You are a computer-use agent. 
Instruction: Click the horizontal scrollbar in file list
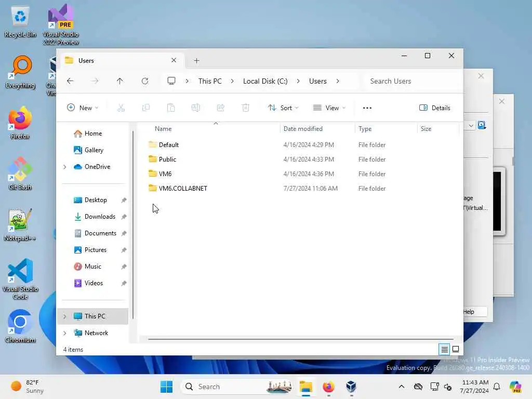coord(301,339)
